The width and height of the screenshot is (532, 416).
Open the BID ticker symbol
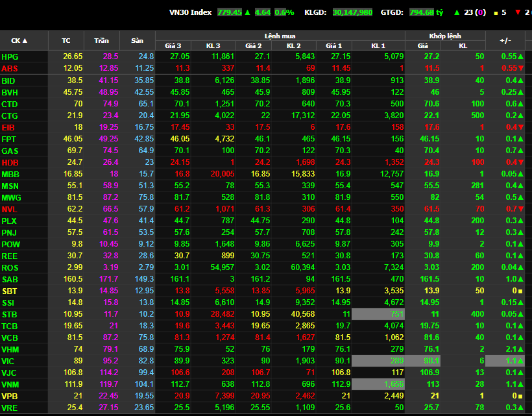[x=8, y=81]
